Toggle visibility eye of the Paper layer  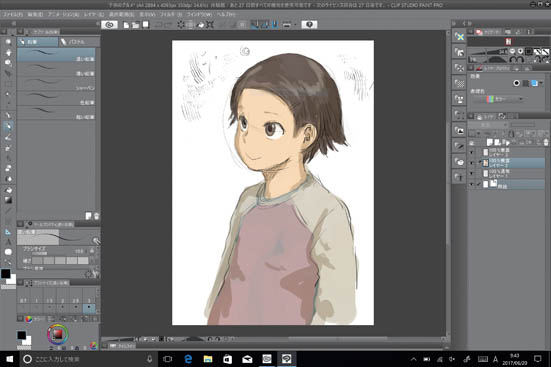coord(472,184)
